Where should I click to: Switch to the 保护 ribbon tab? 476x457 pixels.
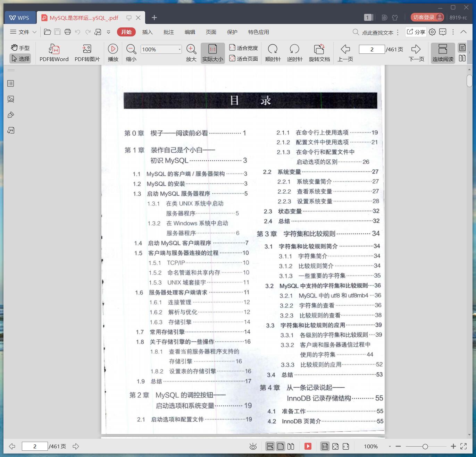(x=232, y=32)
